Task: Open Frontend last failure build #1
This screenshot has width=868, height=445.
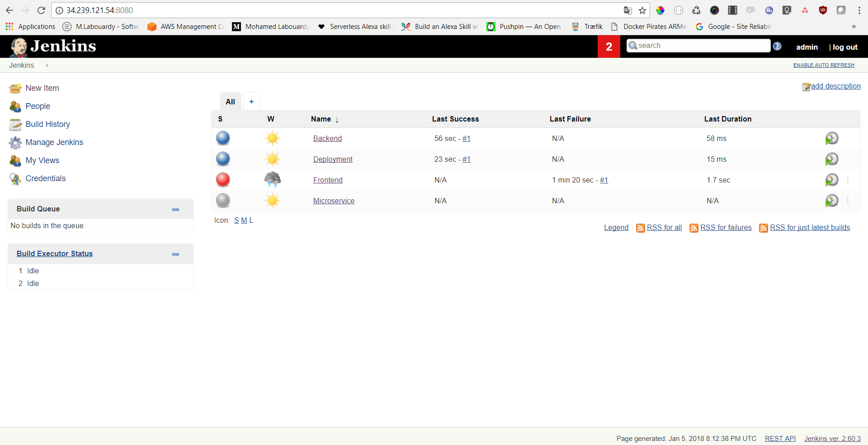Action: click(x=604, y=180)
